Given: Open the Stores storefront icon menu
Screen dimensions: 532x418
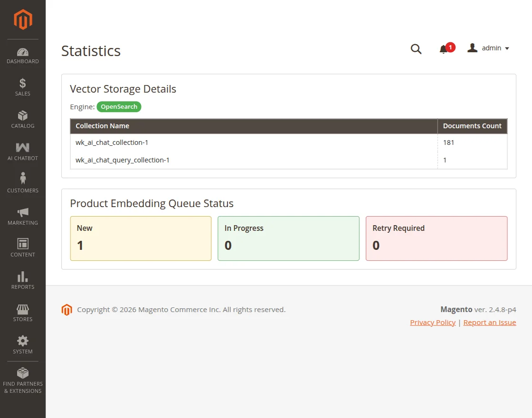Looking at the screenshot, I should [x=23, y=309].
